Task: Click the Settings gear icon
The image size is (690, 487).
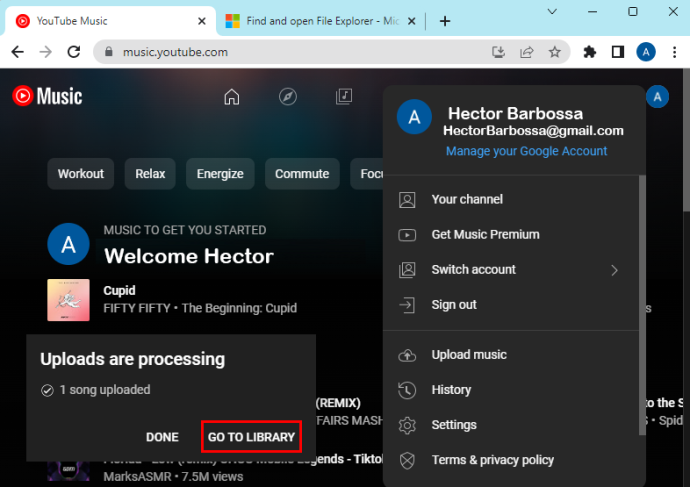Action: pos(407,425)
